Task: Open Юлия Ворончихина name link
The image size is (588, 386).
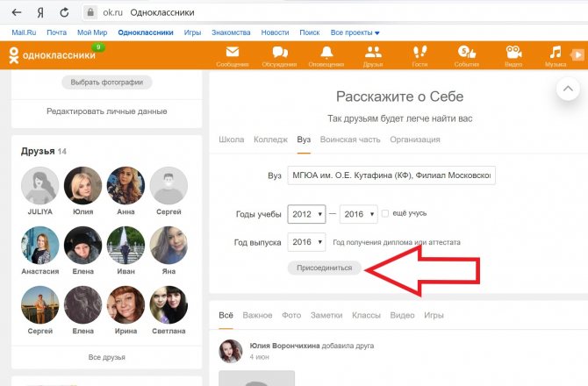Action: 284,346
